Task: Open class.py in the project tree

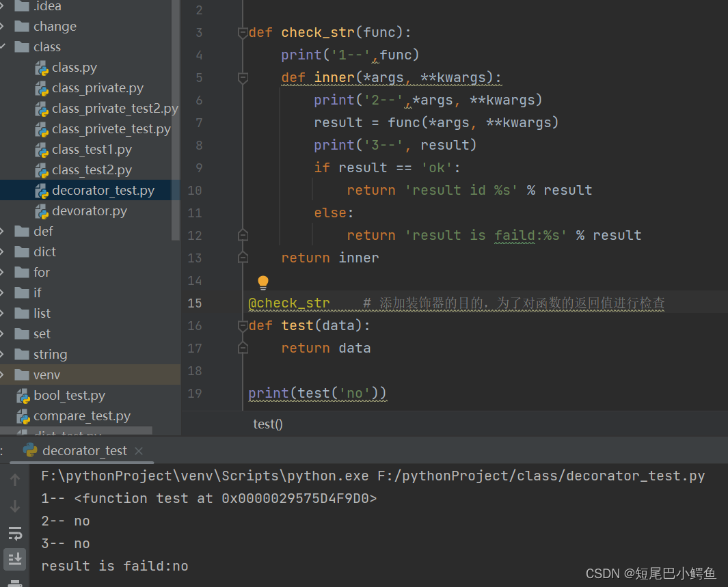Action: [75, 68]
